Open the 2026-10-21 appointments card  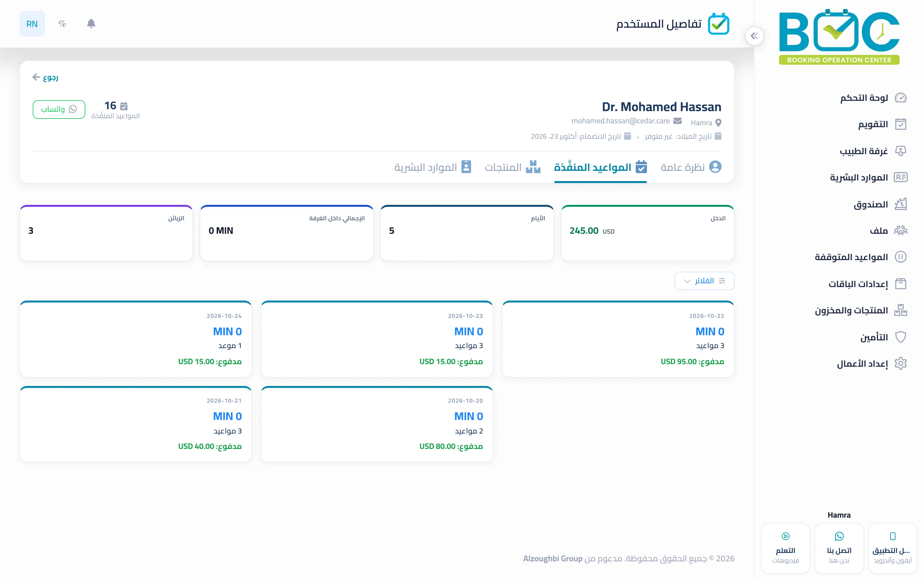135,424
